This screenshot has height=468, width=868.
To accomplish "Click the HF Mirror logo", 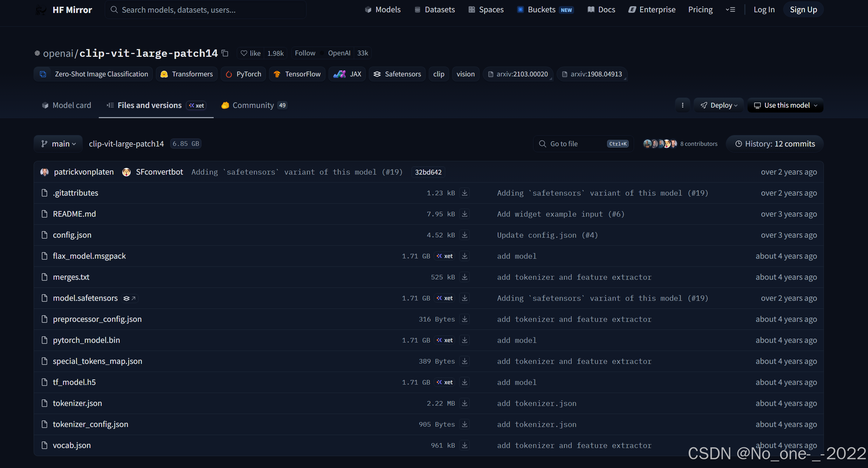I will coord(64,10).
